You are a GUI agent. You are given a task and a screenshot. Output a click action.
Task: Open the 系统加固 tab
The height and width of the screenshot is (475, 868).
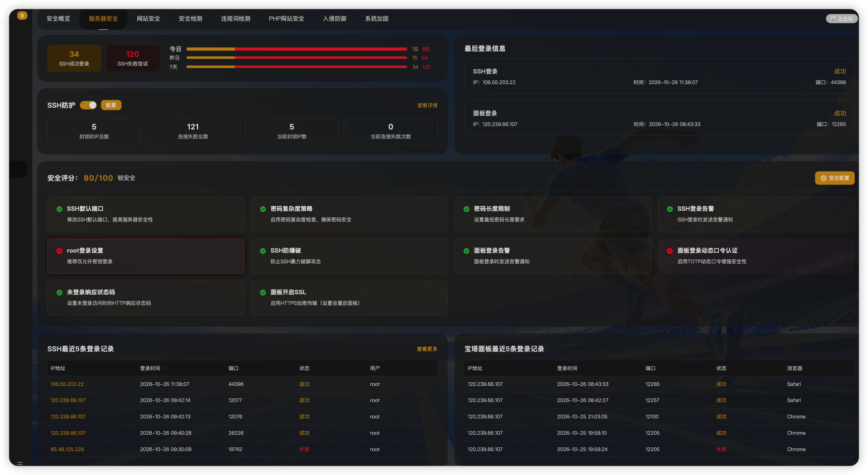[x=377, y=19]
